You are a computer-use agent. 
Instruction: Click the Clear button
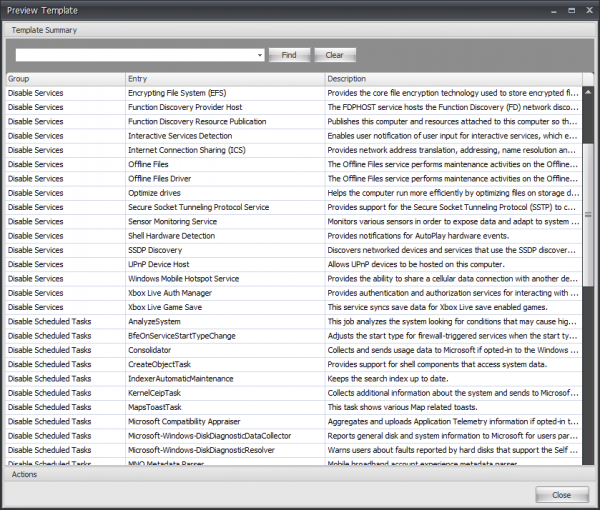pyautogui.click(x=334, y=55)
